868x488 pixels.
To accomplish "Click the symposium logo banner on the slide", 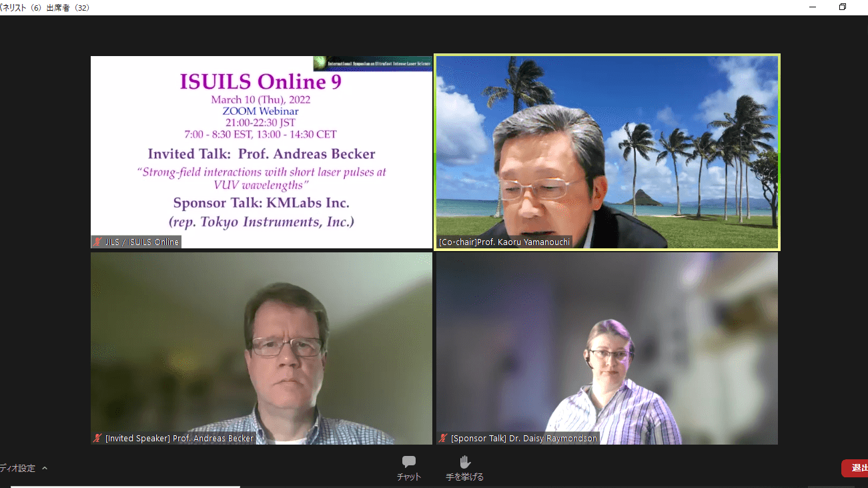I will 372,63.
